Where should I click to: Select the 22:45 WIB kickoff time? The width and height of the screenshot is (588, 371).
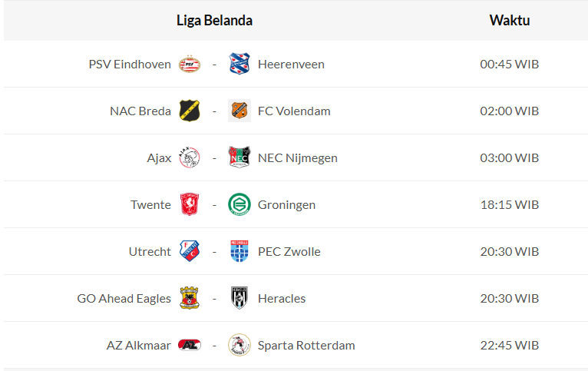(x=510, y=345)
